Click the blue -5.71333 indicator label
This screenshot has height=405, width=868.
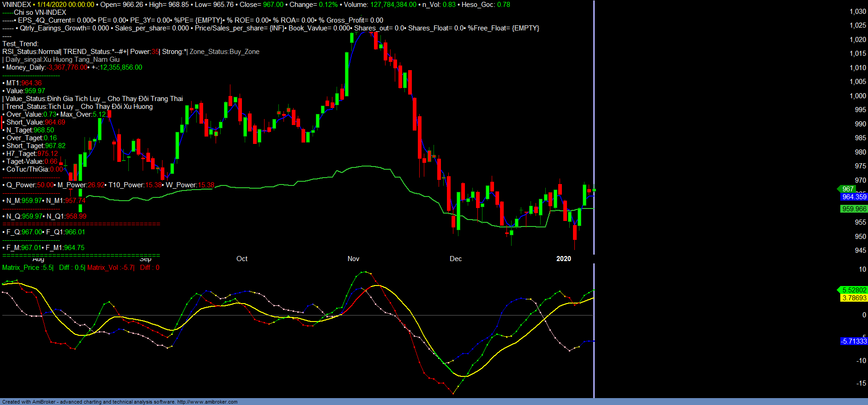pos(854,341)
